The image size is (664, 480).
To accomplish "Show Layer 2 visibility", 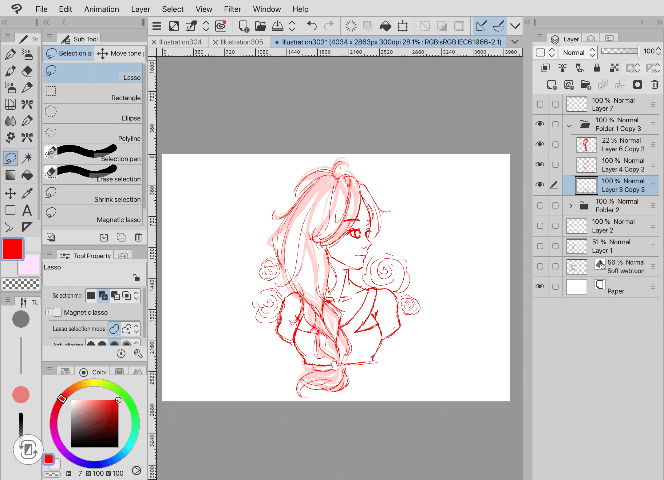I will pos(540,226).
